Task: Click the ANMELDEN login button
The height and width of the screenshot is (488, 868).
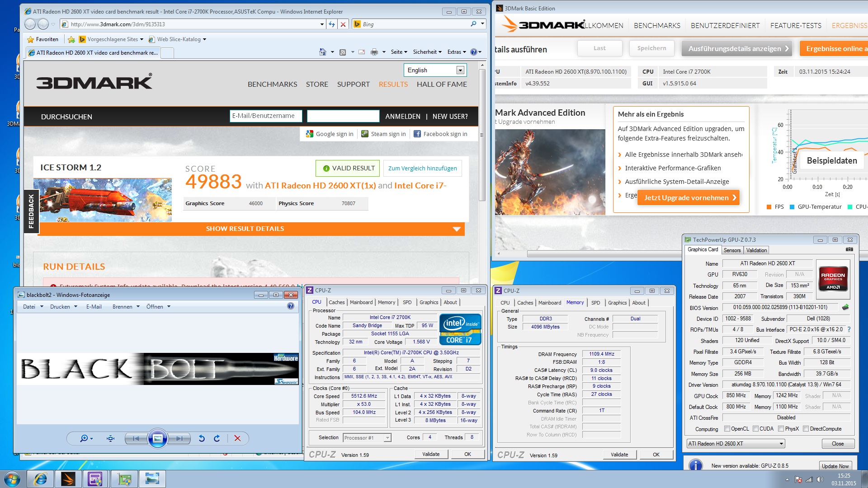Action: (403, 117)
